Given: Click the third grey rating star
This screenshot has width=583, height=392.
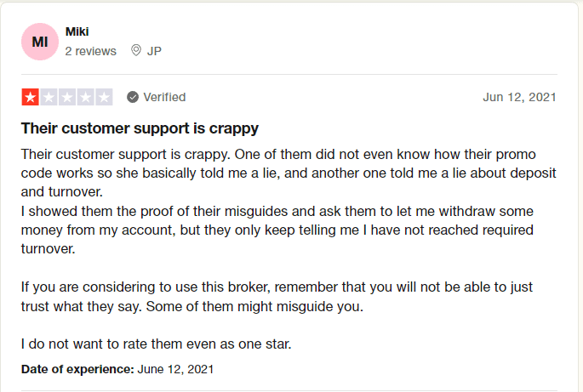Looking at the screenshot, I should coord(67,97).
